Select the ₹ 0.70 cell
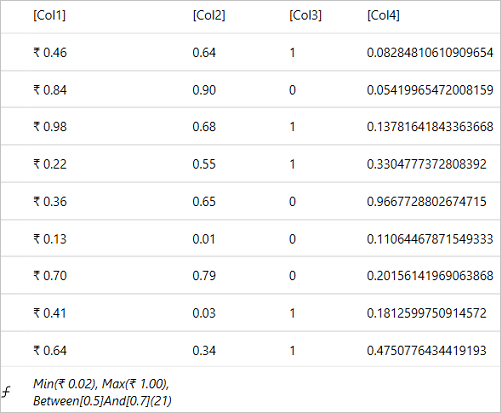This screenshot has width=501, height=413. point(50,276)
